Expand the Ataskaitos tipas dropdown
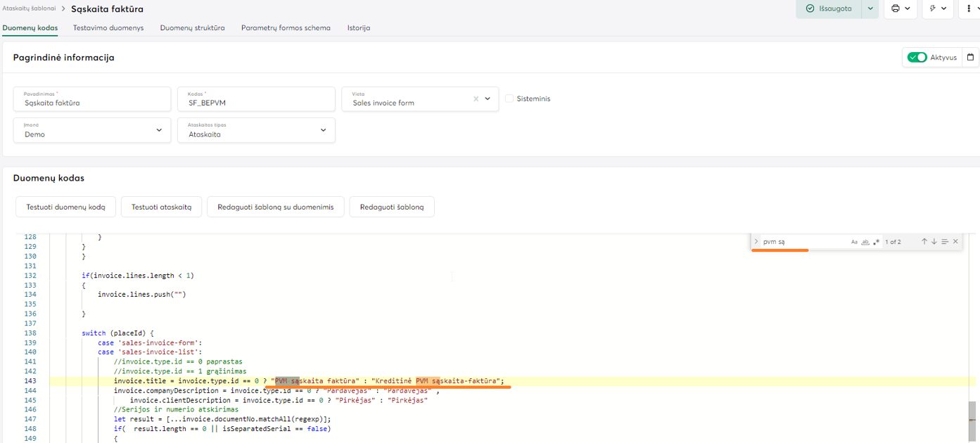 pyautogui.click(x=256, y=130)
